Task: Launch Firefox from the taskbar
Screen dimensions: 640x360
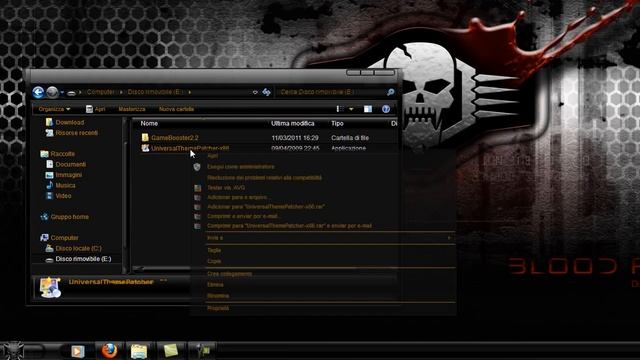Action: [x=109, y=351]
